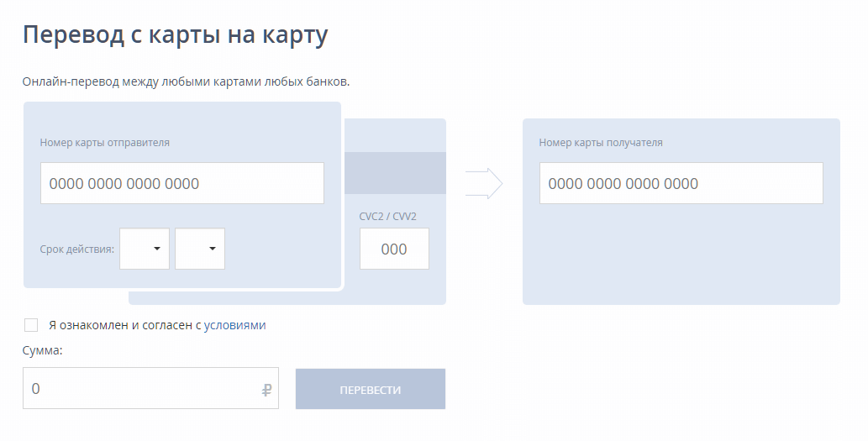Tick the terms agreement checkbox
The height and width of the screenshot is (441, 868).
point(31,325)
